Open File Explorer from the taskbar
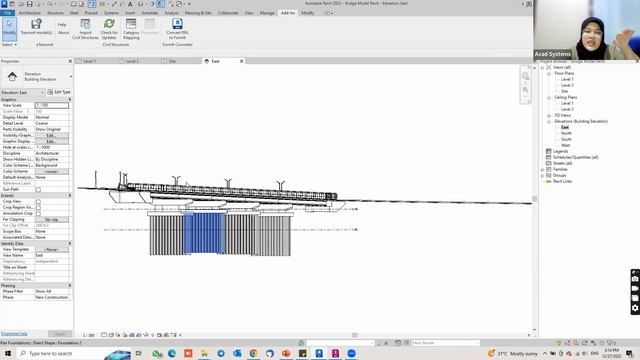Viewport: 640px width, 360px height. (x=204, y=353)
